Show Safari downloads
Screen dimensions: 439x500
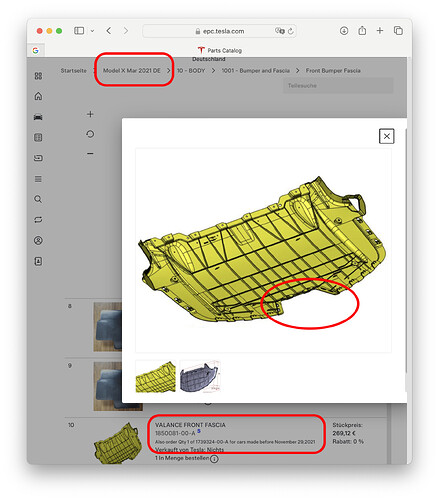(344, 31)
